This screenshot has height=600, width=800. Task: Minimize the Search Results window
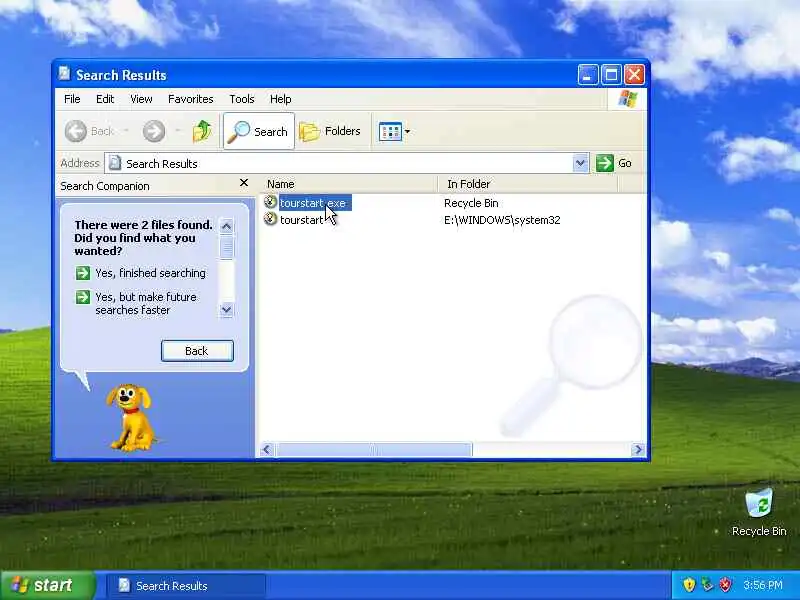(588, 76)
